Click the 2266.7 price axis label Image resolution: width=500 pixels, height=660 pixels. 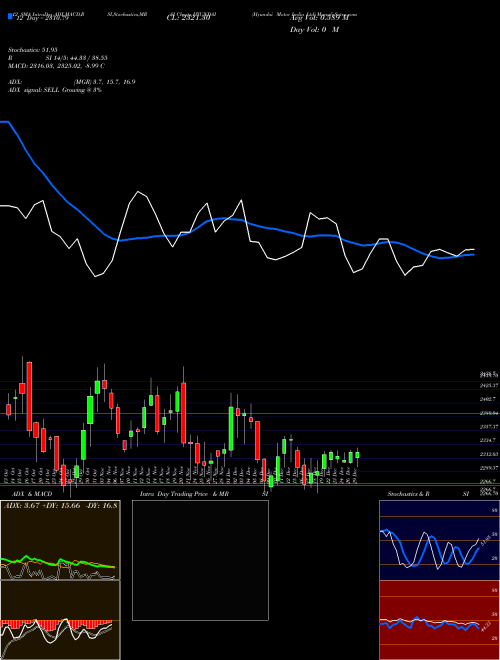click(x=488, y=481)
